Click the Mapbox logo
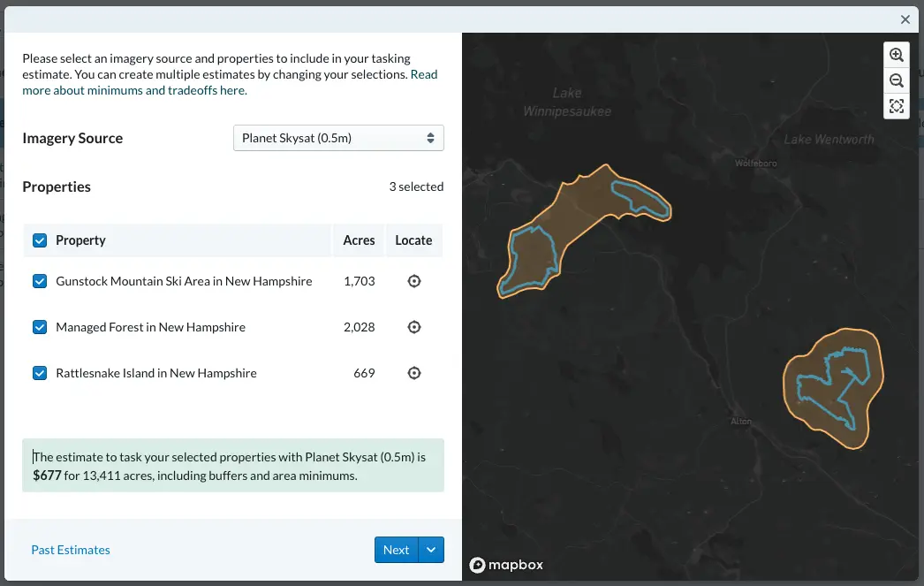The width and height of the screenshot is (924, 586). [x=506, y=565]
